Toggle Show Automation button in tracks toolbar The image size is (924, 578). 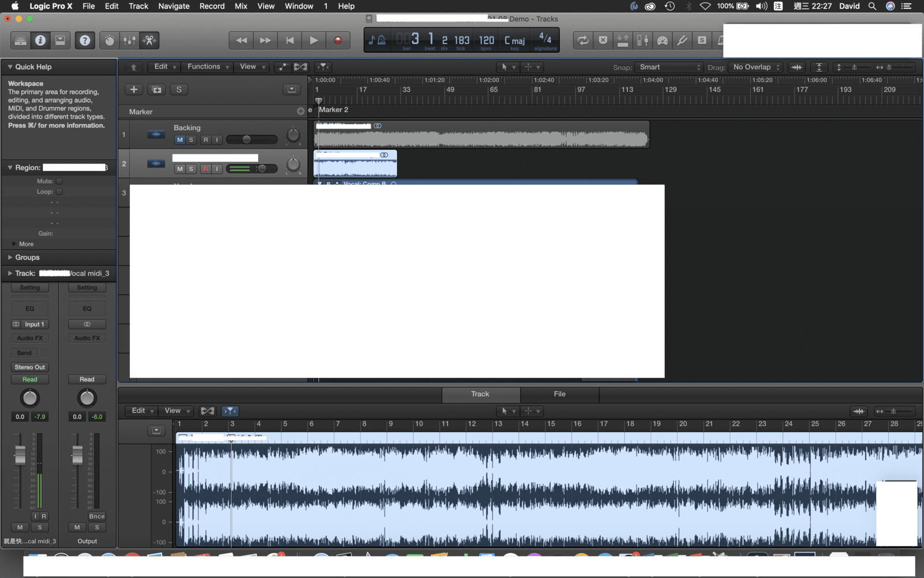tap(282, 67)
